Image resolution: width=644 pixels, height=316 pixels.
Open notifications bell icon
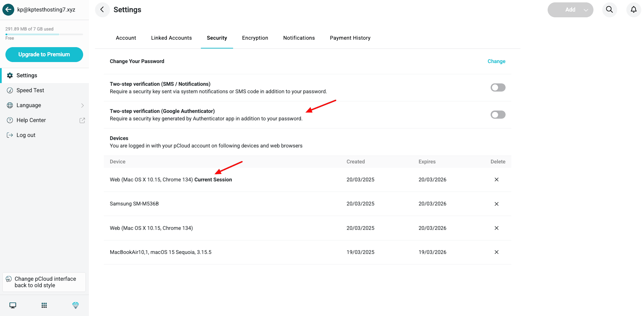point(633,9)
